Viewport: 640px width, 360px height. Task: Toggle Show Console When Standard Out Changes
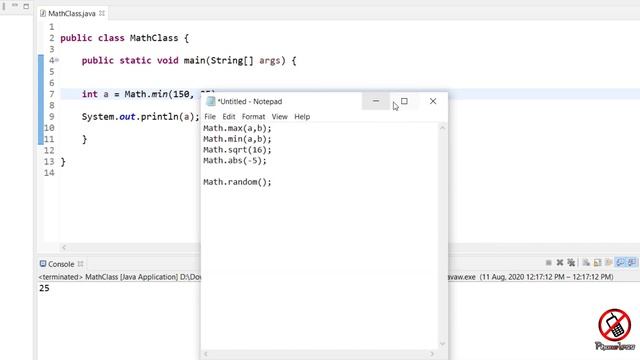point(620,262)
